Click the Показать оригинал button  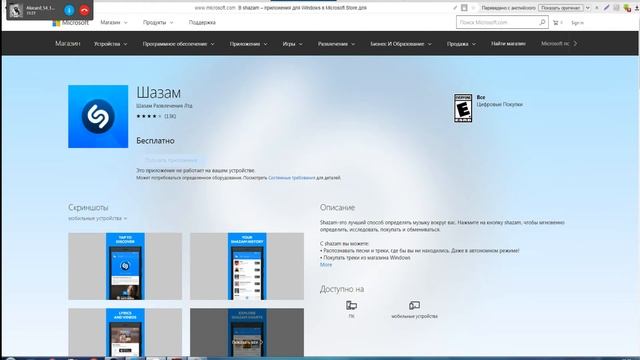click(561, 8)
